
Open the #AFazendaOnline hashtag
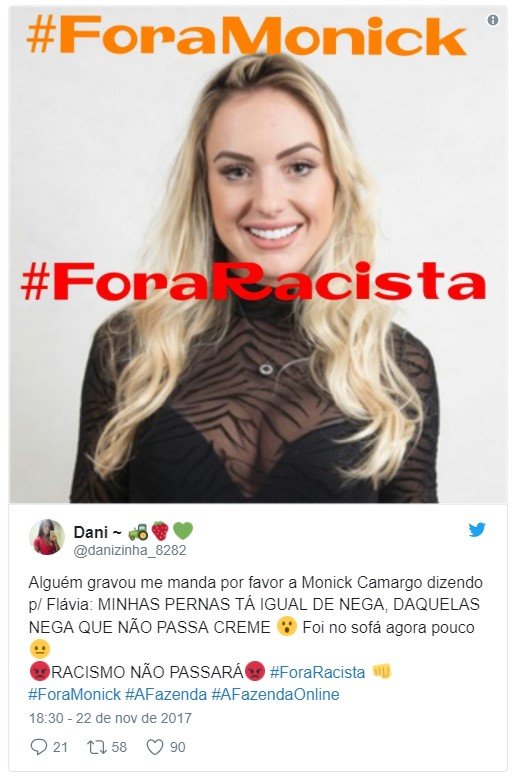(275, 694)
